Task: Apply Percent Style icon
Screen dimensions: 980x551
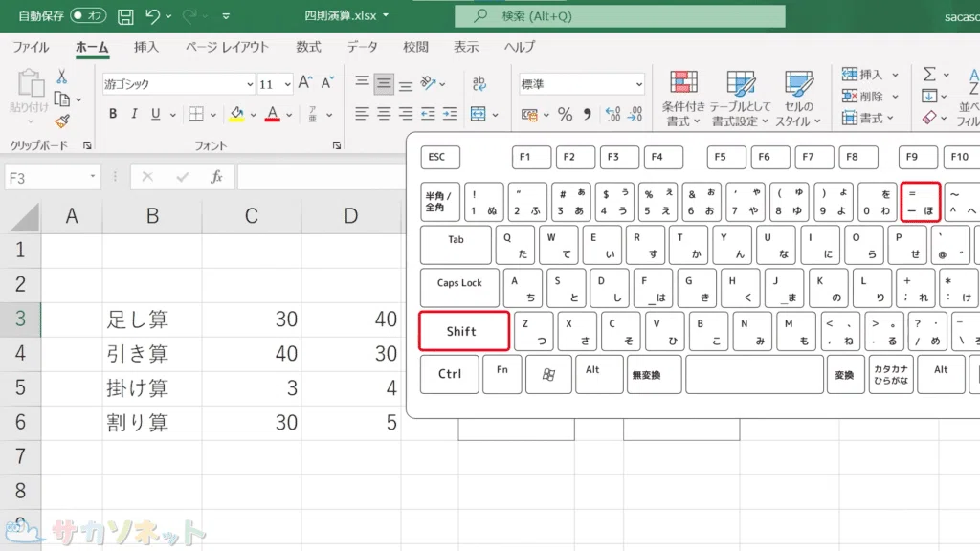Action: pos(565,114)
